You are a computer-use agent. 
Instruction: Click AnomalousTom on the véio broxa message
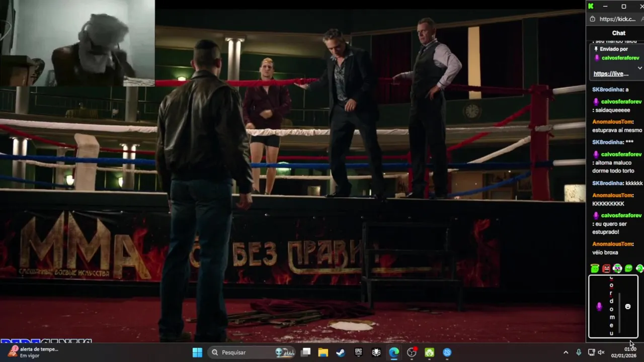click(x=612, y=244)
